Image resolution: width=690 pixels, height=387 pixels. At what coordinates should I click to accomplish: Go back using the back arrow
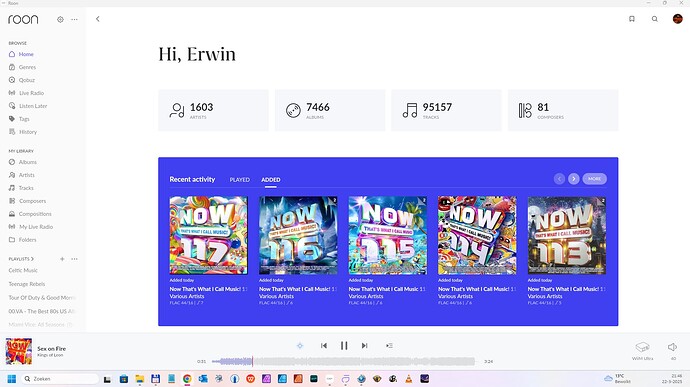pyautogui.click(x=98, y=19)
